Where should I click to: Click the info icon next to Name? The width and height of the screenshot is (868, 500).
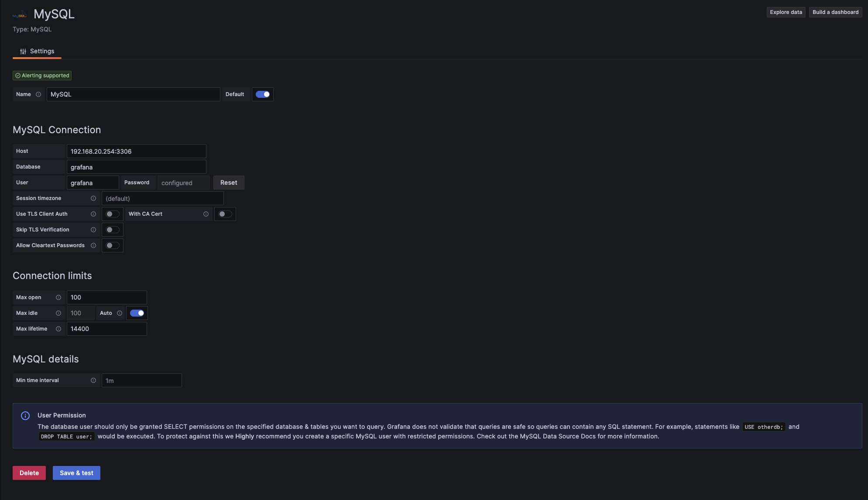(38, 94)
